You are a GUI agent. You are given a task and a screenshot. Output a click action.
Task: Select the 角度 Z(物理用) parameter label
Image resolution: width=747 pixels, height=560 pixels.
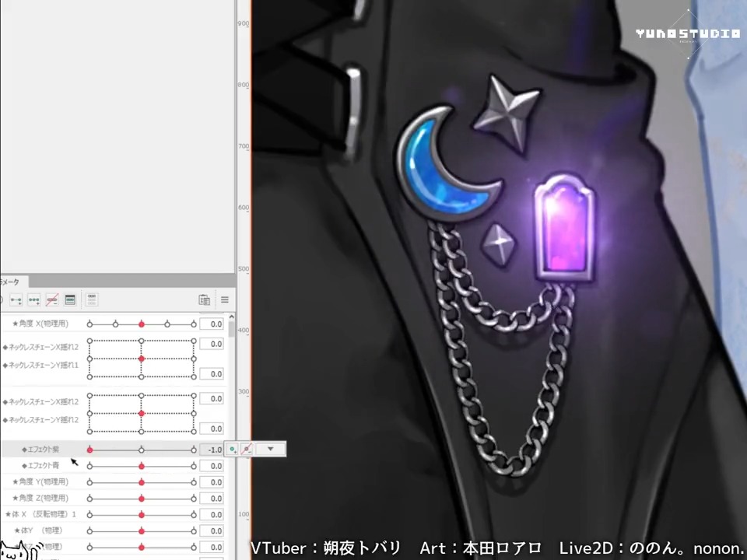click(40, 498)
